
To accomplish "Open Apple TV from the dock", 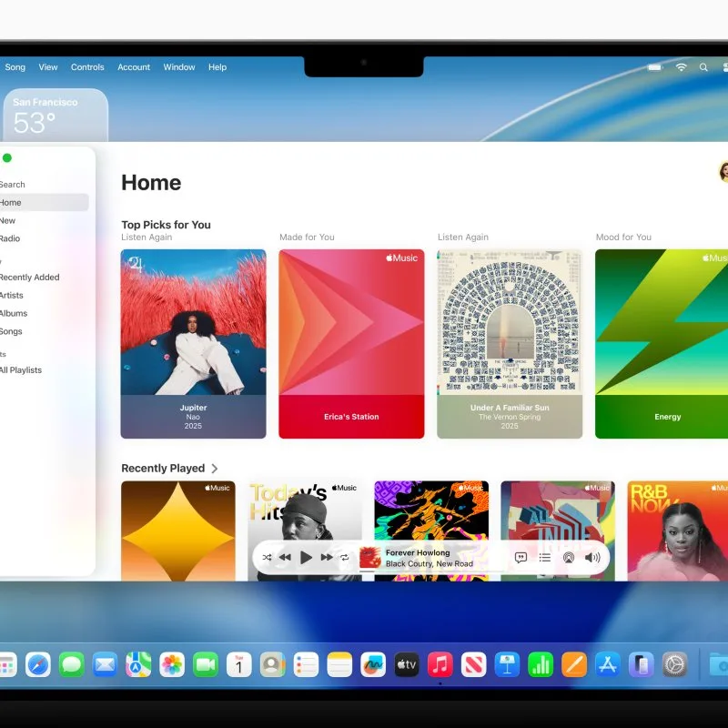I will pyautogui.click(x=406, y=665).
